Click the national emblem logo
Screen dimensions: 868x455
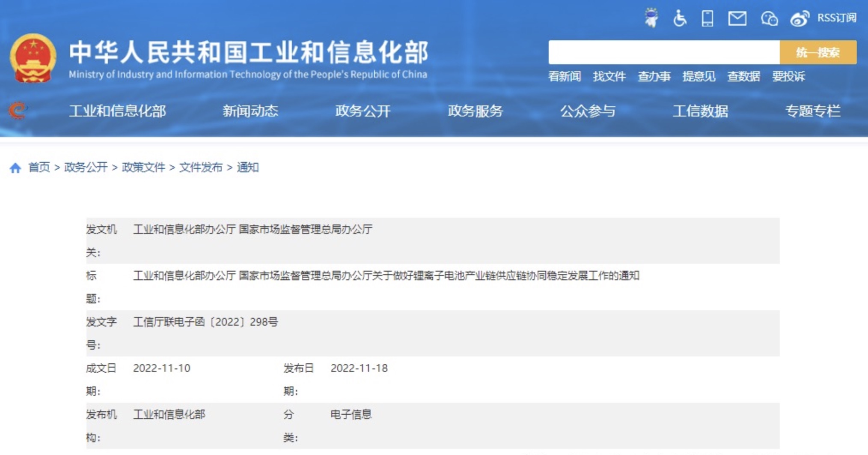click(33, 59)
